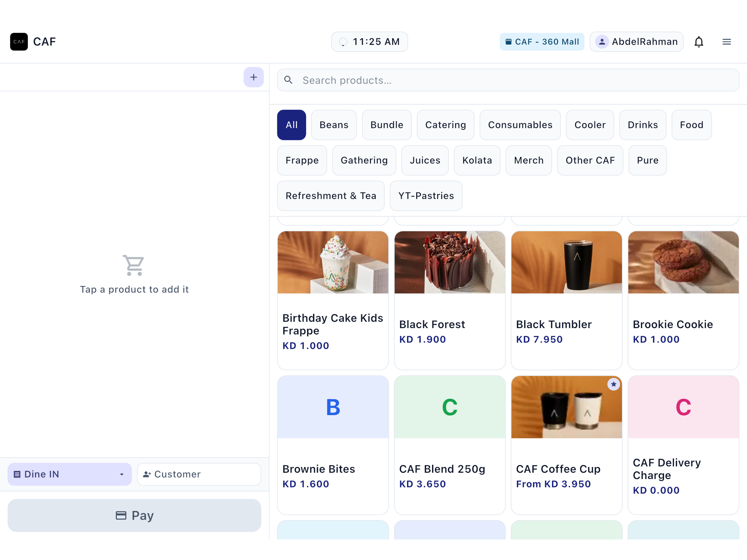Show the Merch category
The width and height of the screenshot is (747, 560).
pos(529,161)
